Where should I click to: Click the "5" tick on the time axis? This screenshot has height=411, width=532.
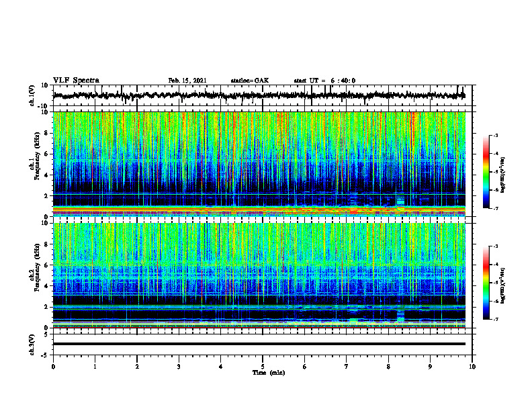tap(263, 367)
